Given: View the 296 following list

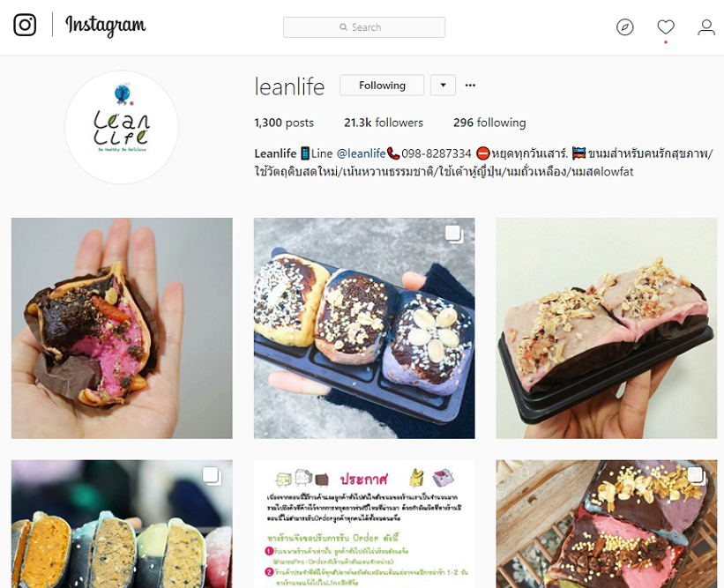Looking at the screenshot, I should [489, 123].
